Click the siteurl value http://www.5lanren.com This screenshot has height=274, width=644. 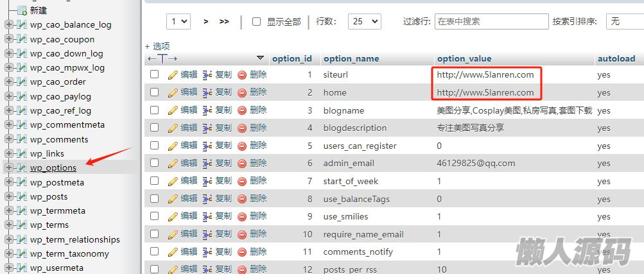tap(485, 74)
